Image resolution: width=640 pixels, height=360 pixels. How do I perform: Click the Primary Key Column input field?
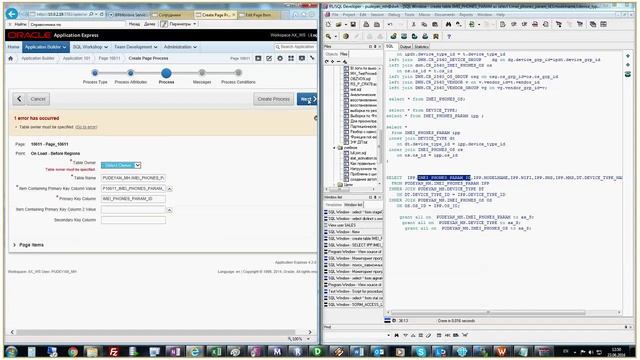pyautogui.click(x=133, y=199)
